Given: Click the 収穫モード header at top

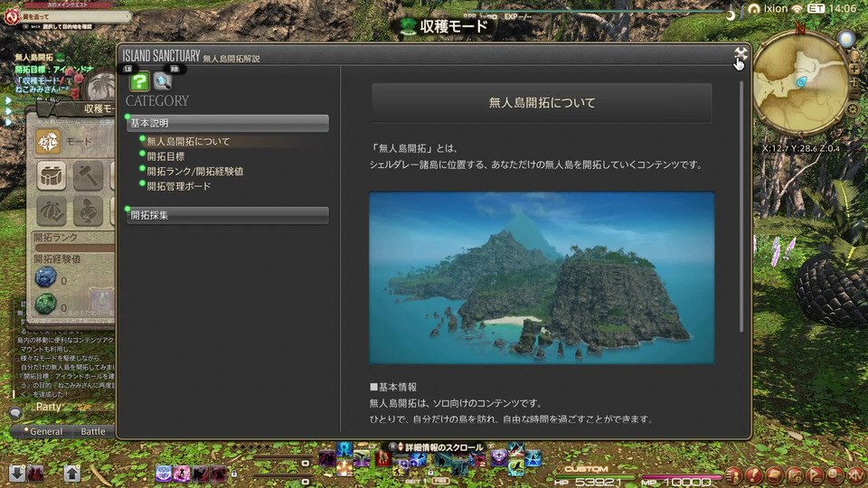Looking at the screenshot, I should [x=445, y=26].
